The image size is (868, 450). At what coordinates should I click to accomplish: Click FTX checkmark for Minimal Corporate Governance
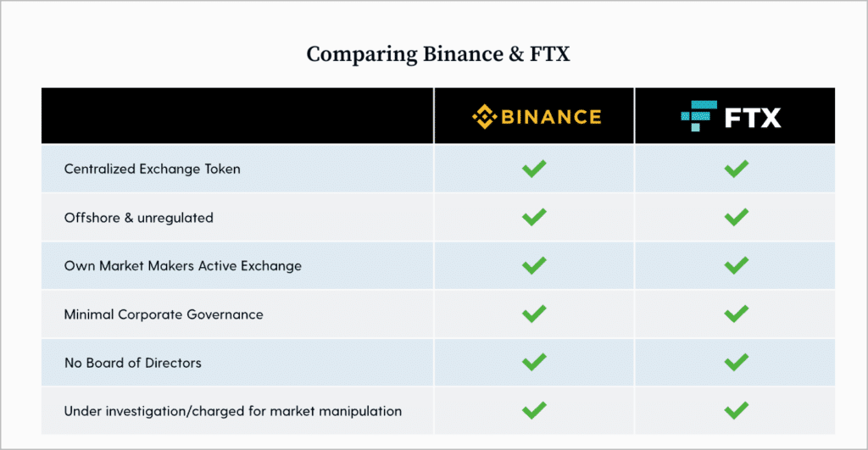[x=737, y=314]
